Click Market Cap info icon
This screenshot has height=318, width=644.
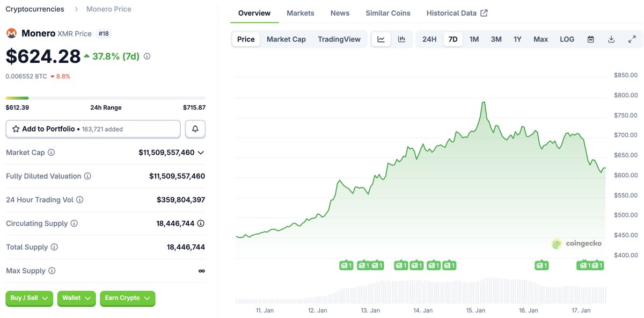[52, 153]
